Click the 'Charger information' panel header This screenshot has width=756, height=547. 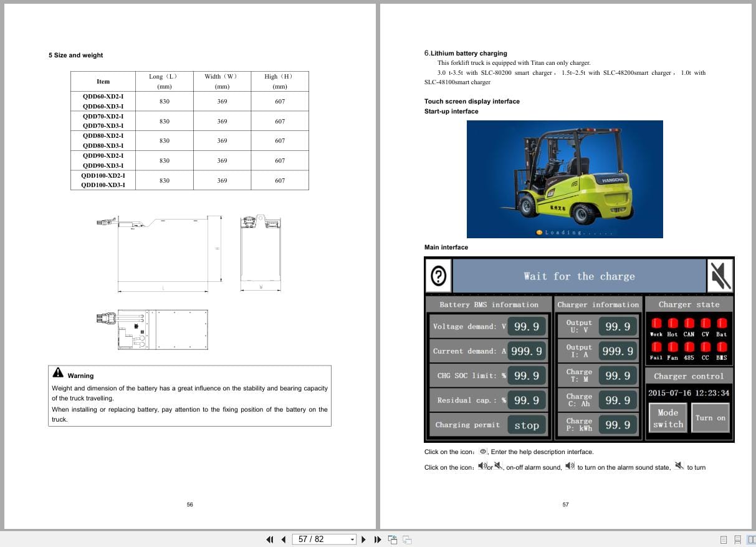coord(598,305)
